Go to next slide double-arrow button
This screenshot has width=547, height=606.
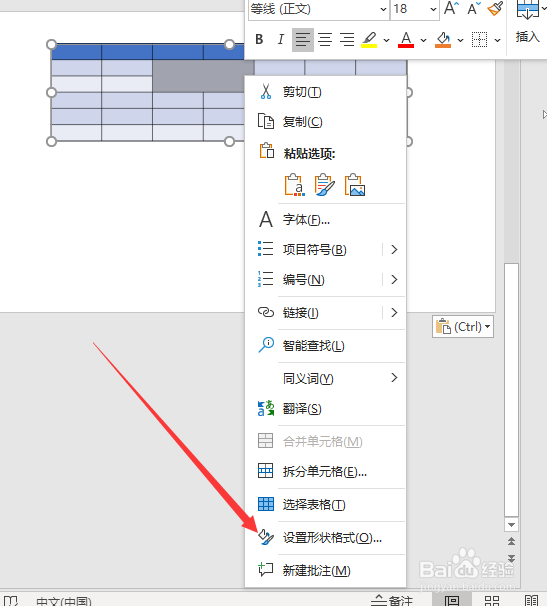tap(511, 558)
